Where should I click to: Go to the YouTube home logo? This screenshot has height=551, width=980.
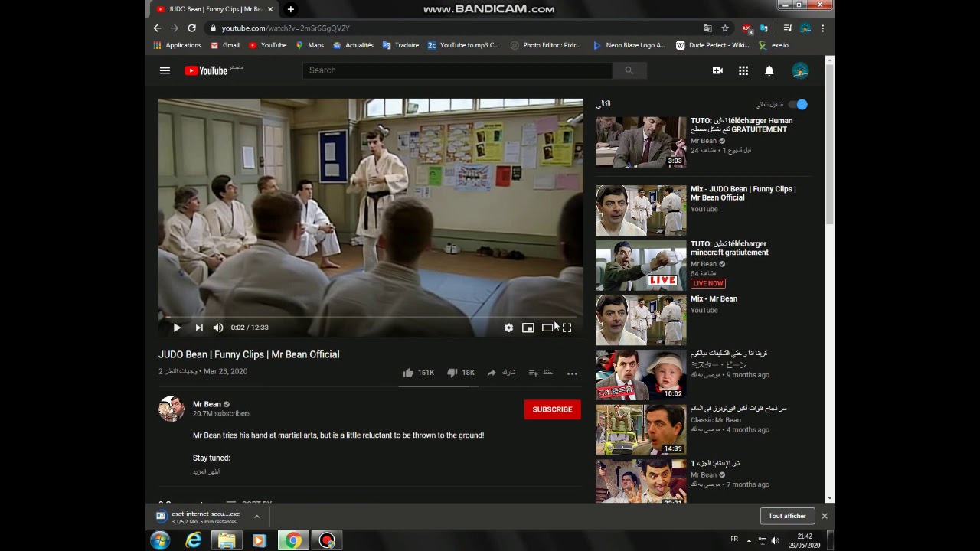pos(206,70)
